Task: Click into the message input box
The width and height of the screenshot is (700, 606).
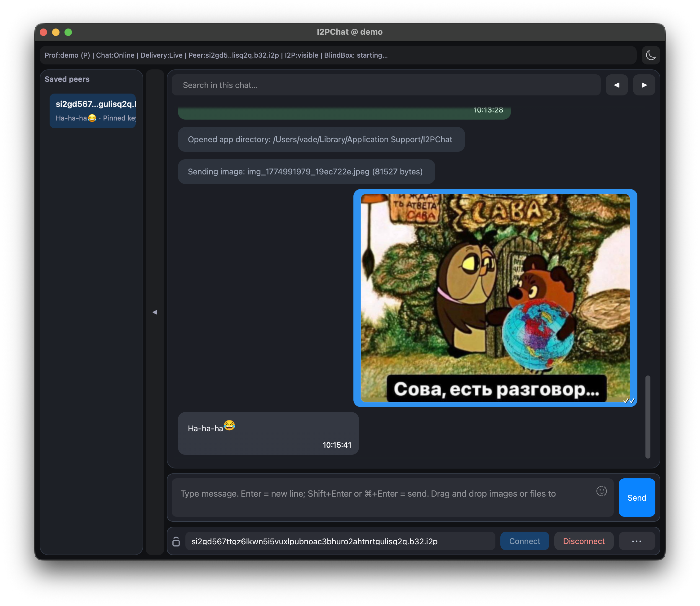Action: pyautogui.click(x=392, y=498)
